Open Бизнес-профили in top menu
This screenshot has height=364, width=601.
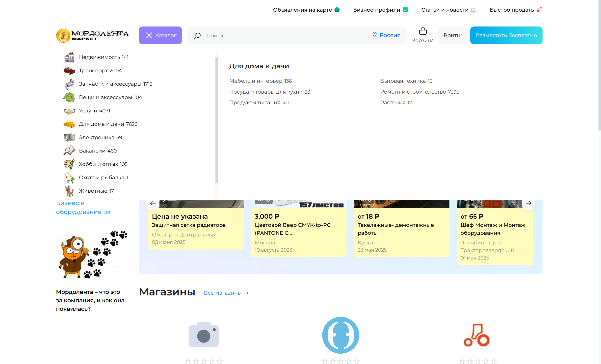[380, 10]
